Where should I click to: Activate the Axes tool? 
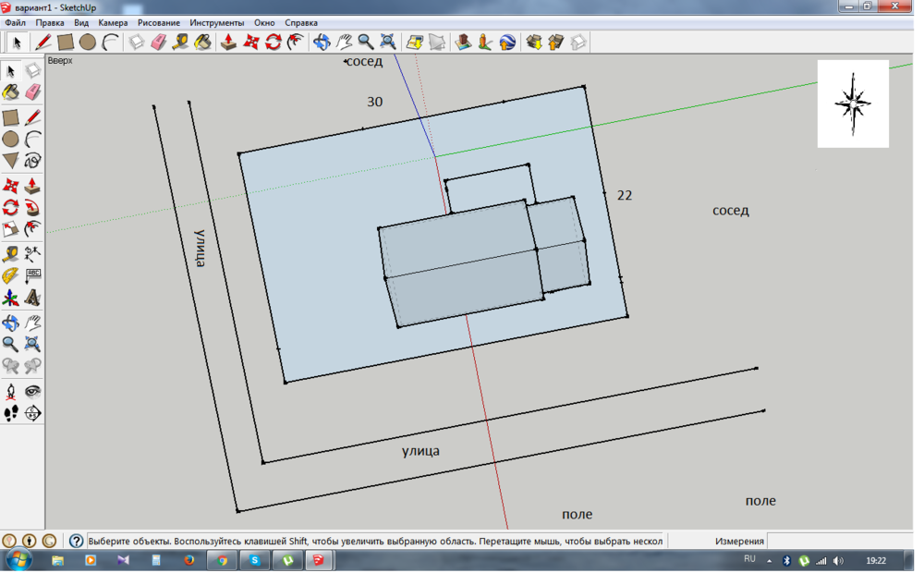[x=10, y=299]
